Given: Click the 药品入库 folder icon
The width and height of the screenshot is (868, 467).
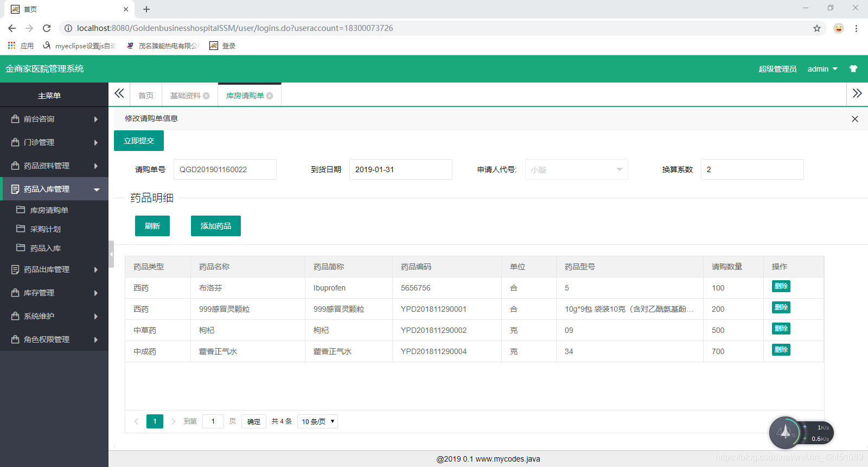Looking at the screenshot, I should click(21, 248).
